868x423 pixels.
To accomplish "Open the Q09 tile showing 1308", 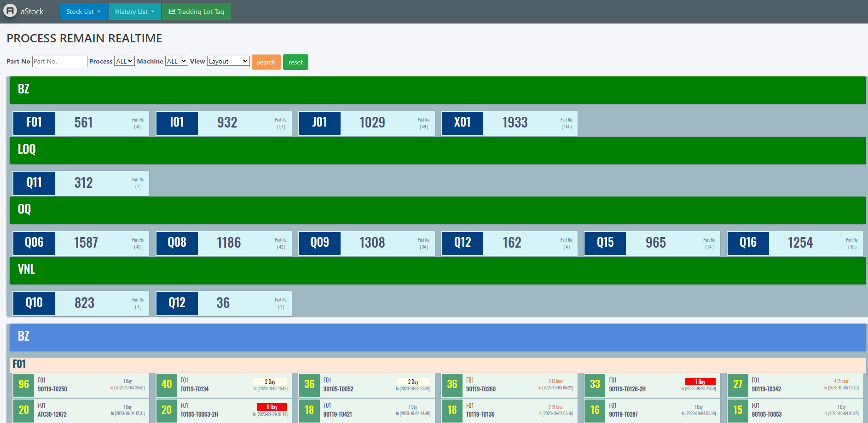I will coord(366,243).
